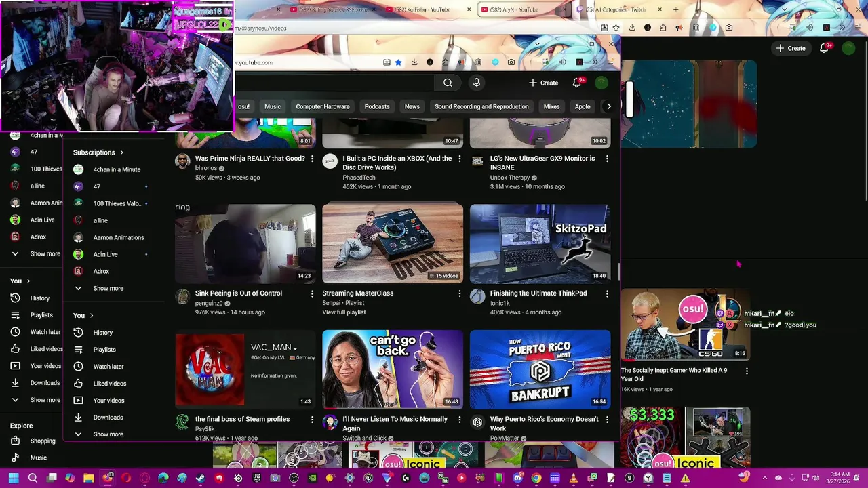868x488 pixels.
Task: Select the Music category chip
Action: [273, 106]
